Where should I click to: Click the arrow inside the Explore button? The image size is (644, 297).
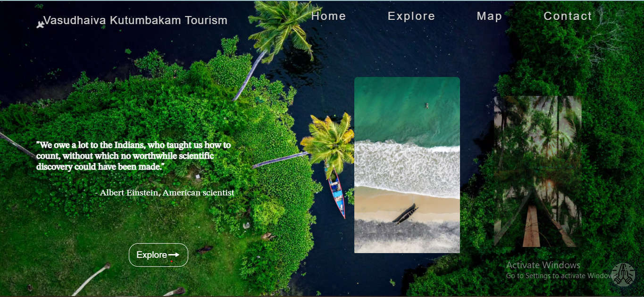coord(174,255)
